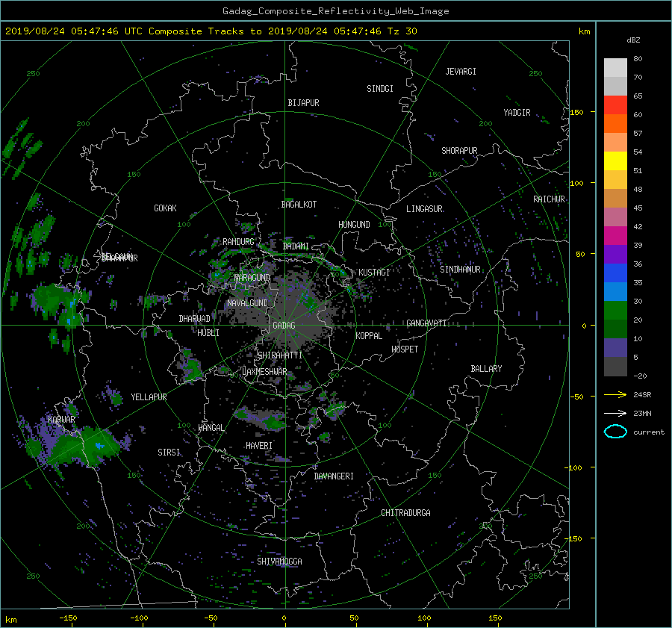The height and width of the screenshot is (628, 672).
Task: Click the white 23MN arrow icon
Action: coord(615,413)
